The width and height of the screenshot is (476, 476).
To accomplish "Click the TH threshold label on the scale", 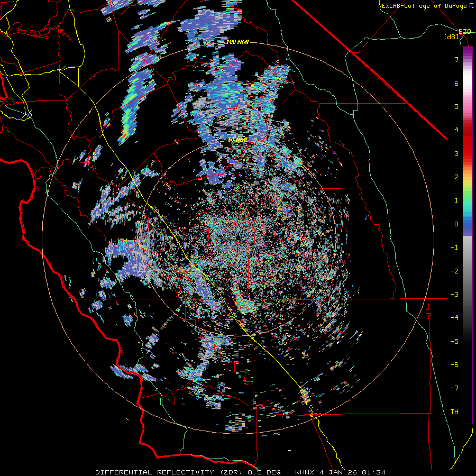I will pyautogui.click(x=454, y=412).
